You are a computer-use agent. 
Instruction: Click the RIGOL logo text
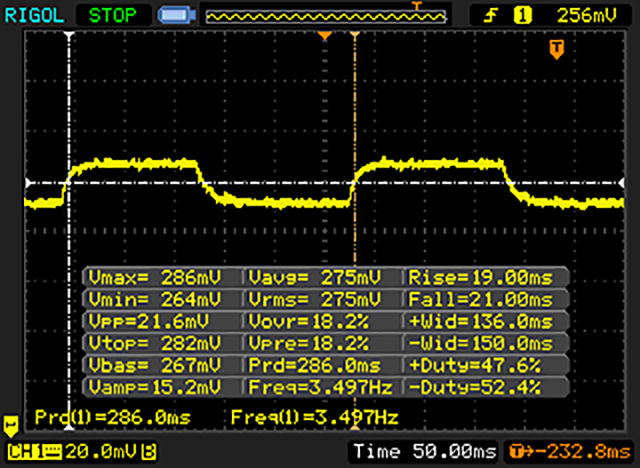coord(34,16)
